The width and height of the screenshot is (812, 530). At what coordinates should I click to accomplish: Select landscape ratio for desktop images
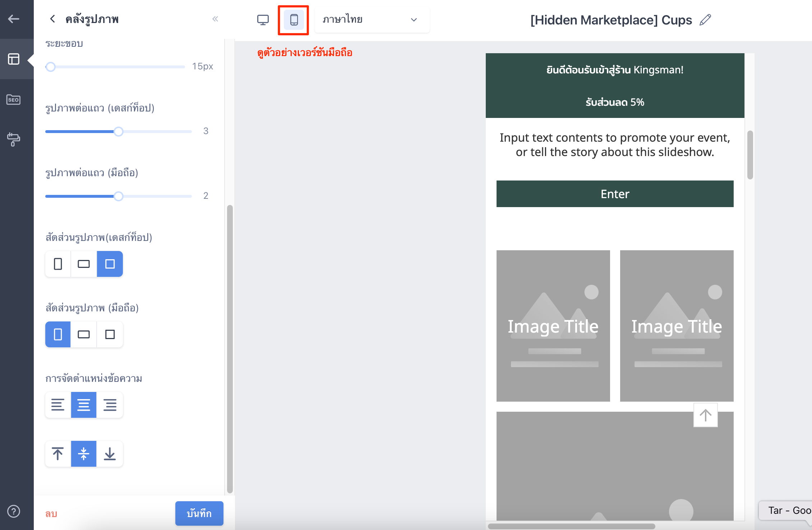84,264
